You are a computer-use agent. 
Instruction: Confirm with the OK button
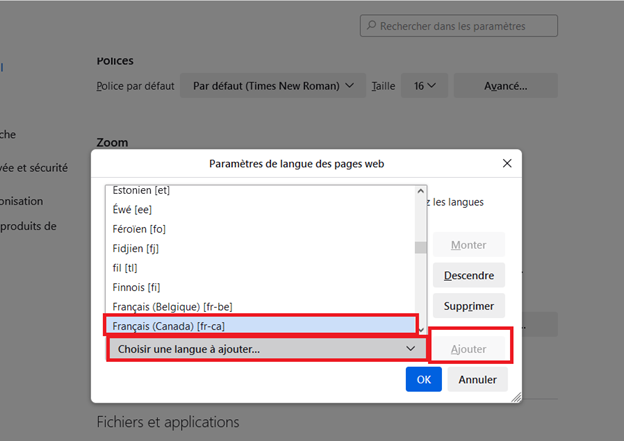[424, 380]
